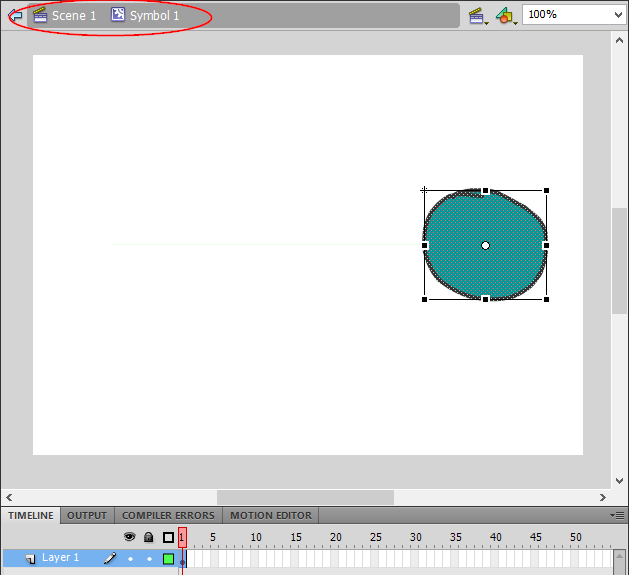Toggle Layer 1 visibility dot

click(130, 559)
